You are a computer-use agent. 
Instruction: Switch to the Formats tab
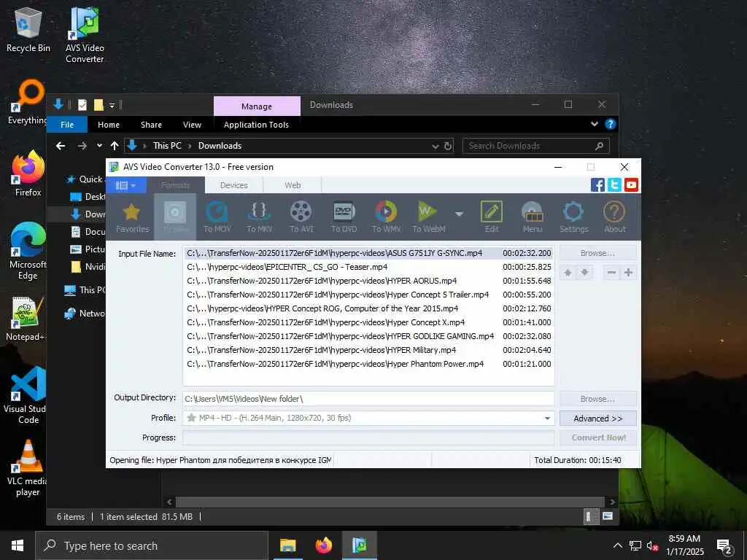pos(176,185)
